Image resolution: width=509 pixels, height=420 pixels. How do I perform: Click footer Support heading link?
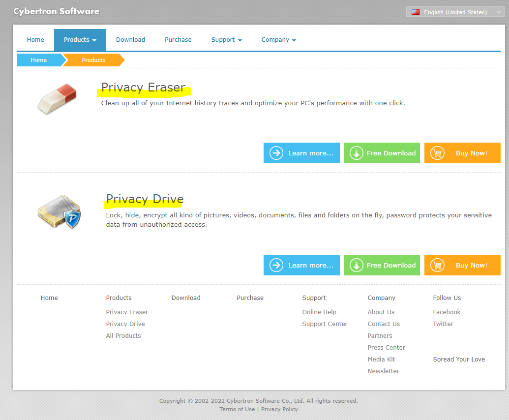point(314,298)
